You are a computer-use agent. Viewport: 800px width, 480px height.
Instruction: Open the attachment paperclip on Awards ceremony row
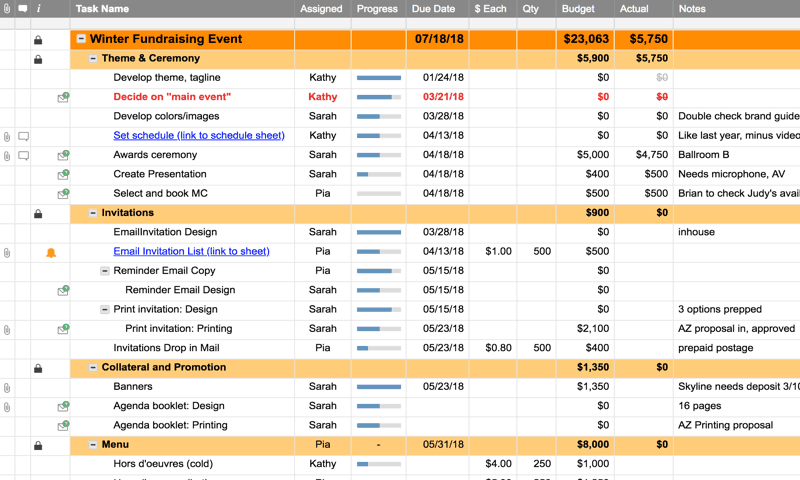point(7,156)
